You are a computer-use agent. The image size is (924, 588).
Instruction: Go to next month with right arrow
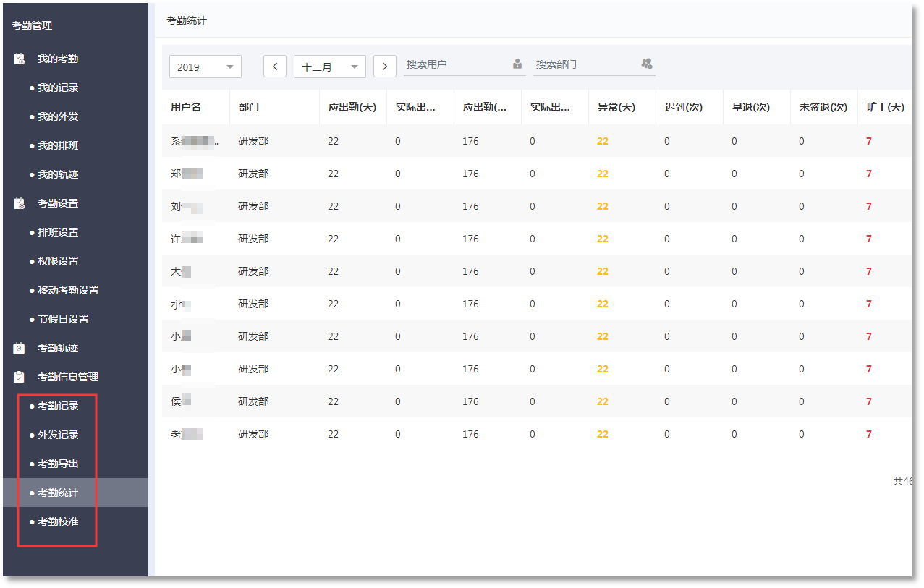pos(385,67)
